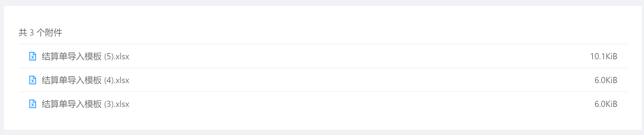Click the 共 3 个附件 attachment count header
Screen dimensions: 644x135
pos(40,33)
